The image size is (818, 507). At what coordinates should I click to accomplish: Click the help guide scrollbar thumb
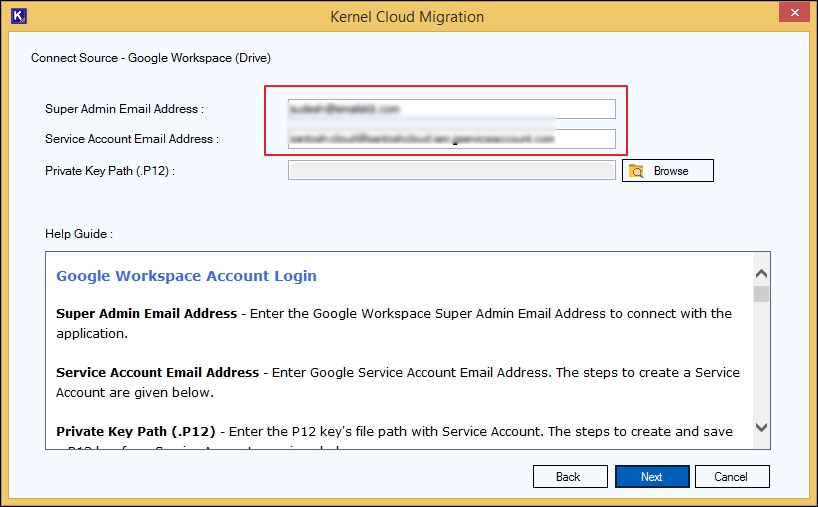click(761, 294)
